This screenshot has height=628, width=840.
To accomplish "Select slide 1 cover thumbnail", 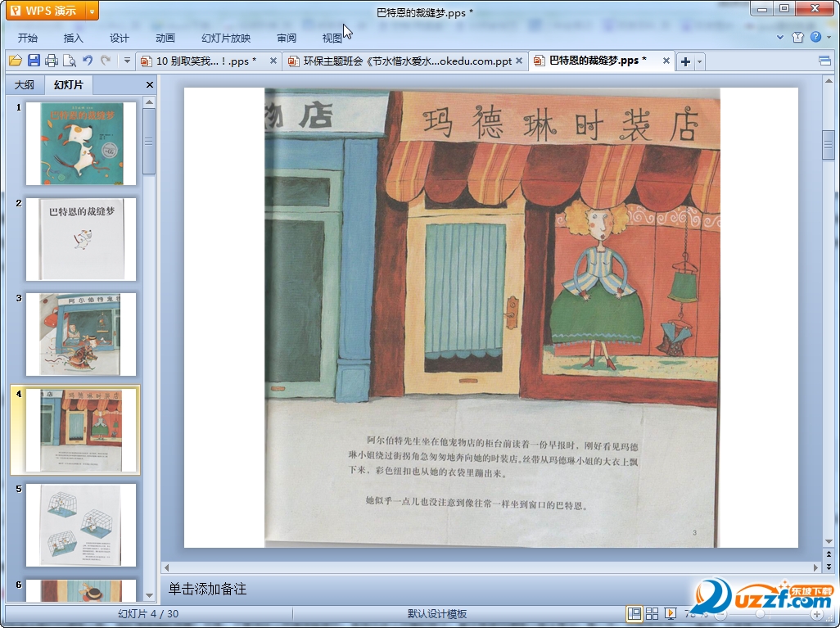I will [x=81, y=143].
